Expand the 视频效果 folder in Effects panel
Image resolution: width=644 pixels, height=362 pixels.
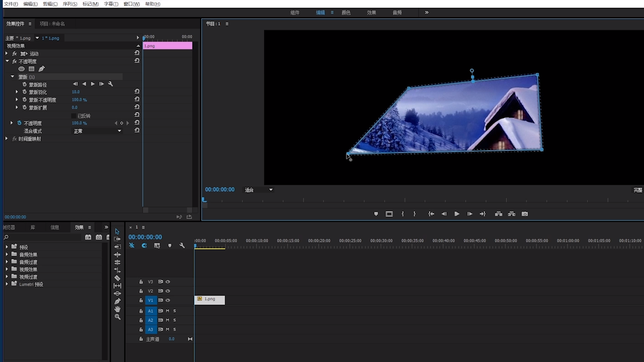point(7,270)
